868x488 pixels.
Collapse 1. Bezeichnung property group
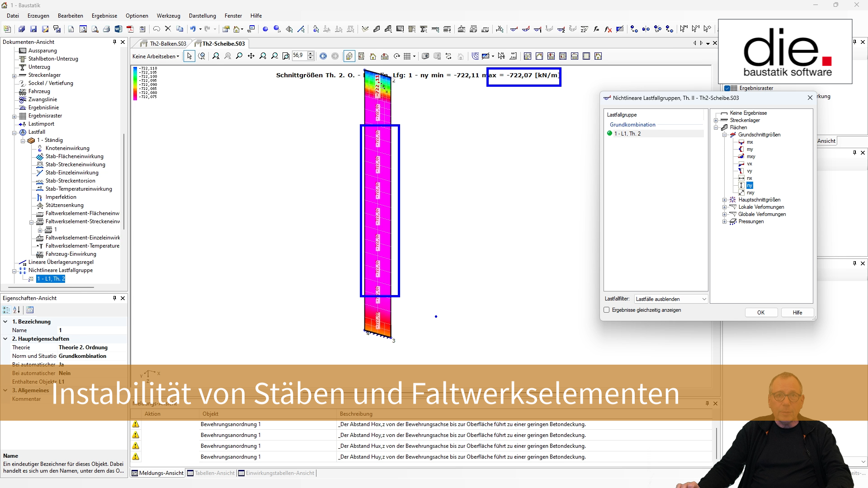point(5,322)
